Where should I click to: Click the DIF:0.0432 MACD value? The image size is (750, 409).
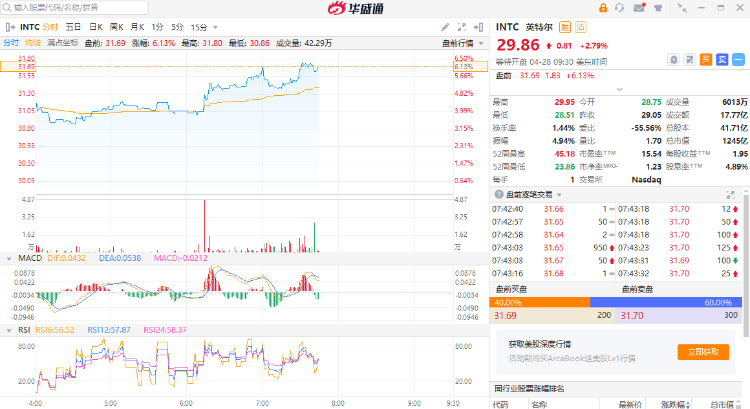[66, 258]
